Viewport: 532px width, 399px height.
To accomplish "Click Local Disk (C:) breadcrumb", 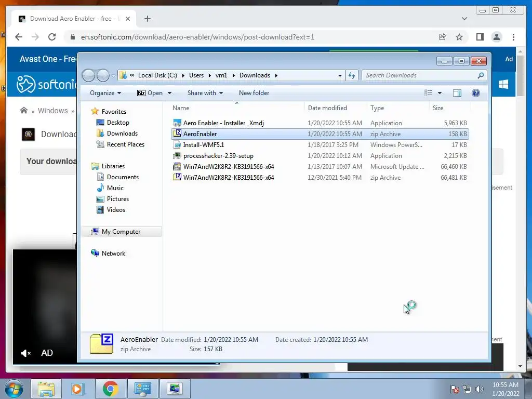I will coord(157,75).
